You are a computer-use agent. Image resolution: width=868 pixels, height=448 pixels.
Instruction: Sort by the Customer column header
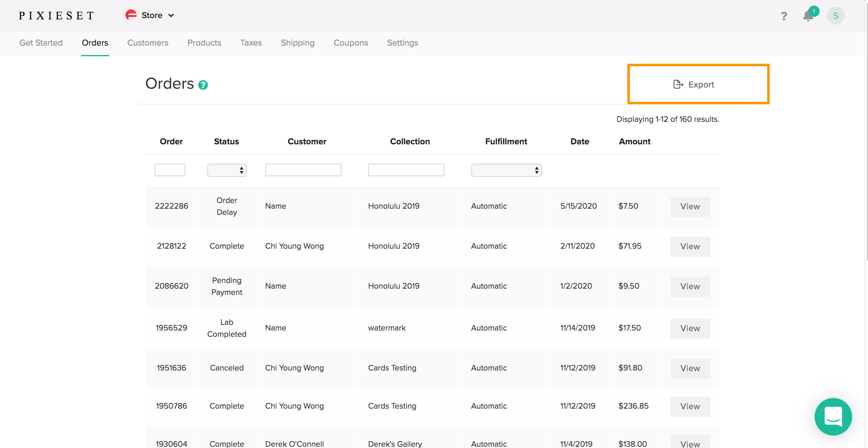306,141
